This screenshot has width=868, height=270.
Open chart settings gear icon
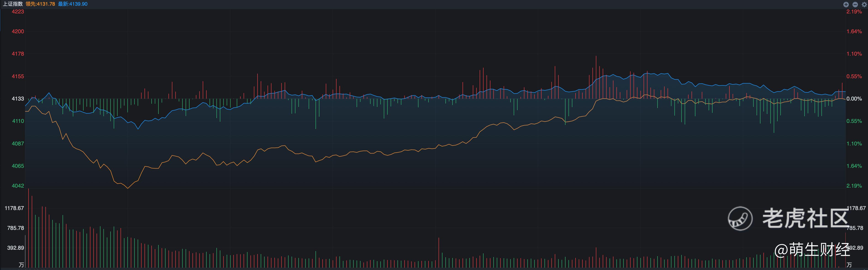coord(864,4)
